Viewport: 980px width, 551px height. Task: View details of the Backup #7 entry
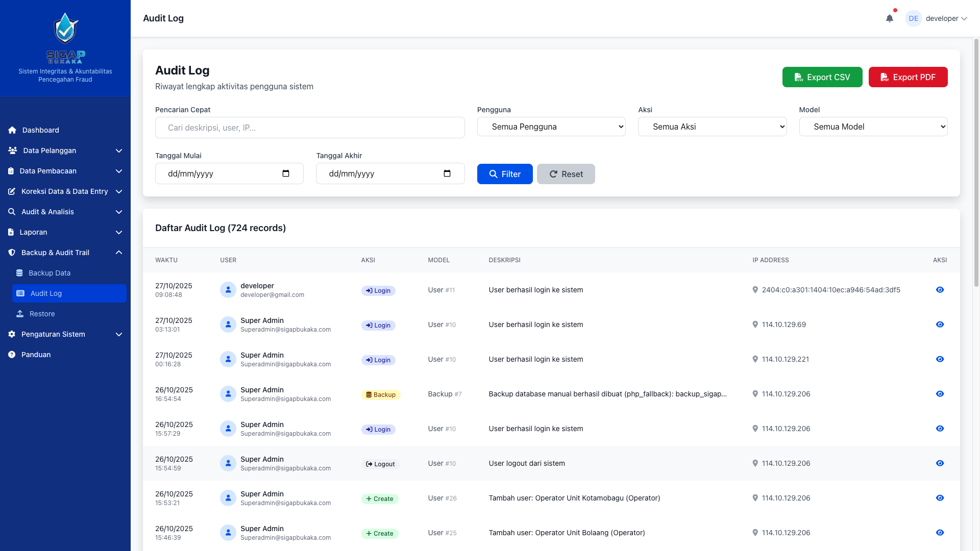click(x=940, y=394)
